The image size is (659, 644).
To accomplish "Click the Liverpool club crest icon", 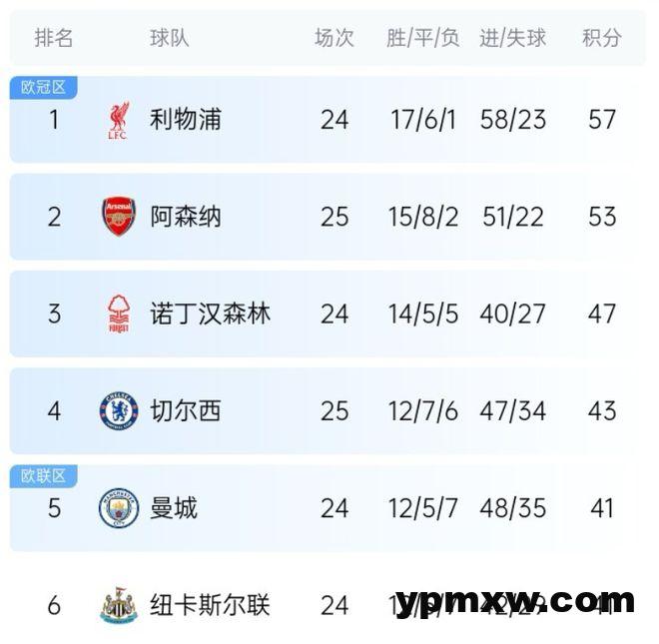I will coord(118,121).
